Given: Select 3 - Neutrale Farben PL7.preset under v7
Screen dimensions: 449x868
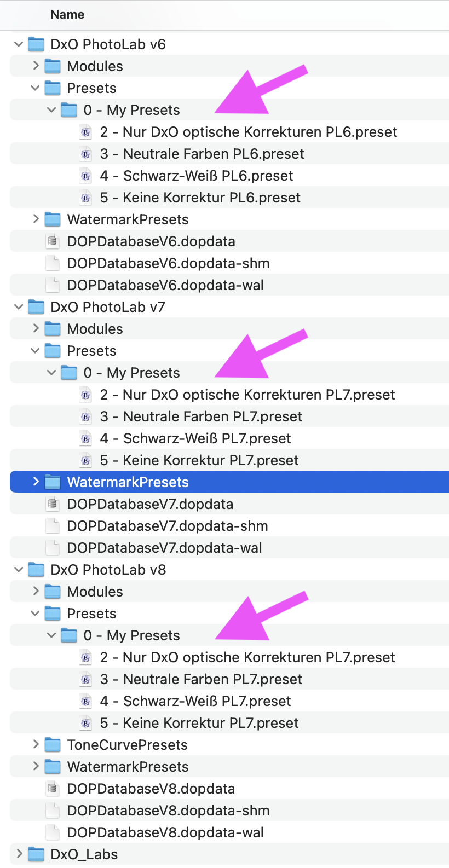Looking at the screenshot, I should (x=201, y=416).
